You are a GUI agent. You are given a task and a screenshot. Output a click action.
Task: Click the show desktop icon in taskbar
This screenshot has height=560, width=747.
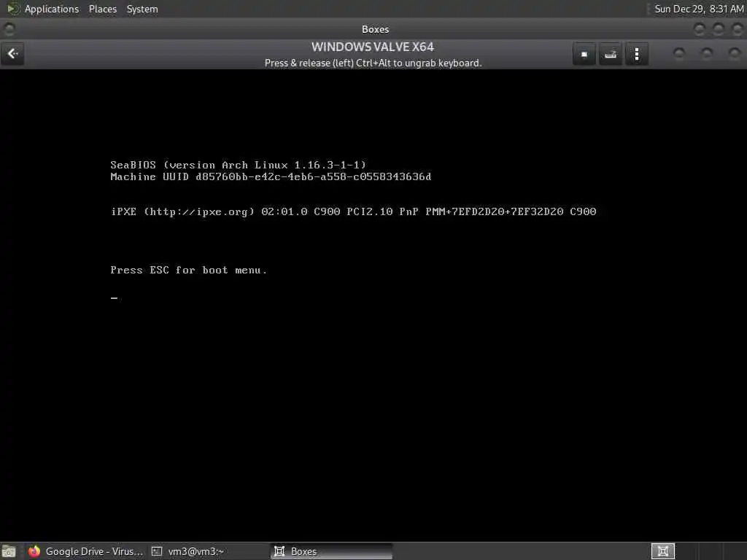click(9, 551)
